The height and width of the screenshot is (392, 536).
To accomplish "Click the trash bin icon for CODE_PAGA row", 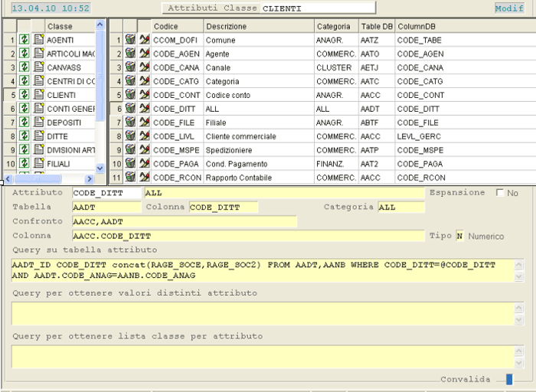I will (130, 164).
